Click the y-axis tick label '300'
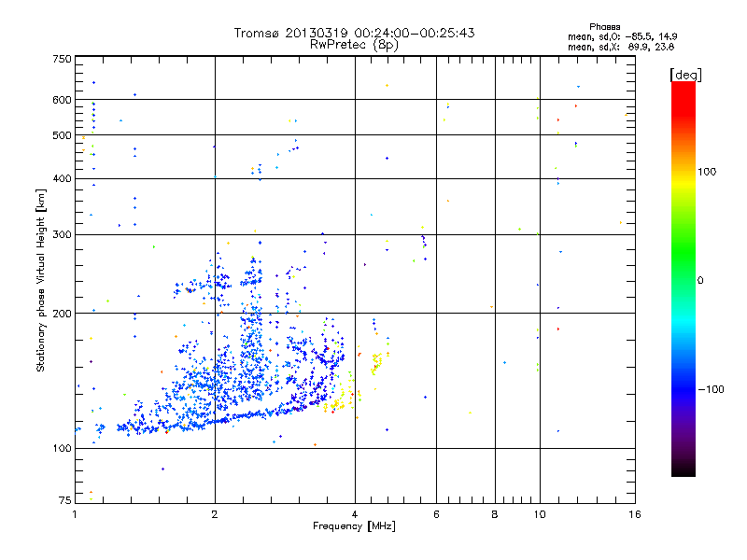This screenshot has width=747, height=560. pos(63,235)
